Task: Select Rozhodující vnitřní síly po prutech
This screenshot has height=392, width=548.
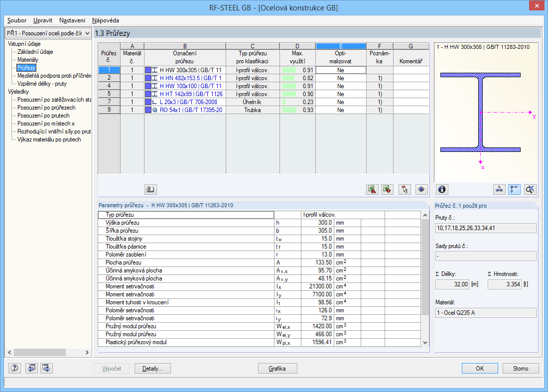Action: (54, 131)
